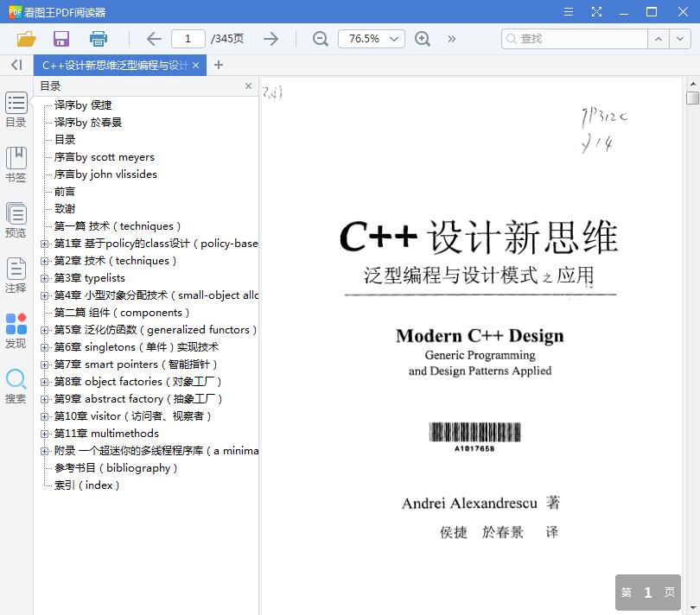Image resolution: width=700 pixels, height=615 pixels.
Task: Click the 第 1 页 page indicator
Action: pyautogui.click(x=648, y=593)
